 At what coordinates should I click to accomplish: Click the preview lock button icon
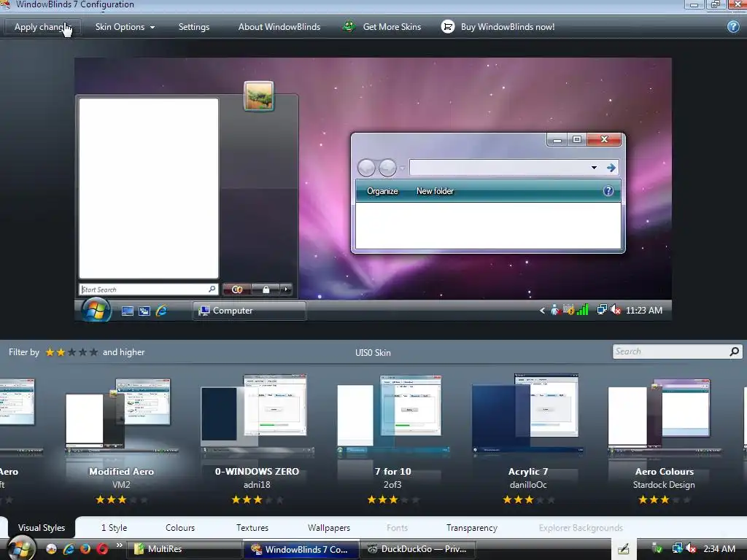(x=266, y=289)
